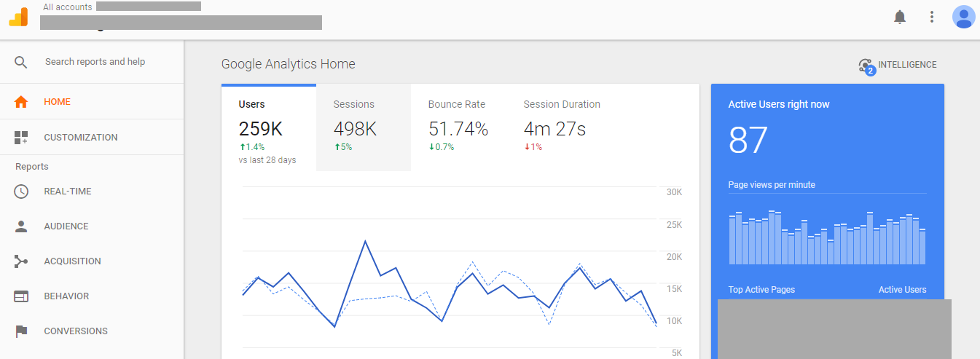The height and width of the screenshot is (359, 980).
Task: Open CUSTOMIZATION in sidebar
Action: pos(92,138)
